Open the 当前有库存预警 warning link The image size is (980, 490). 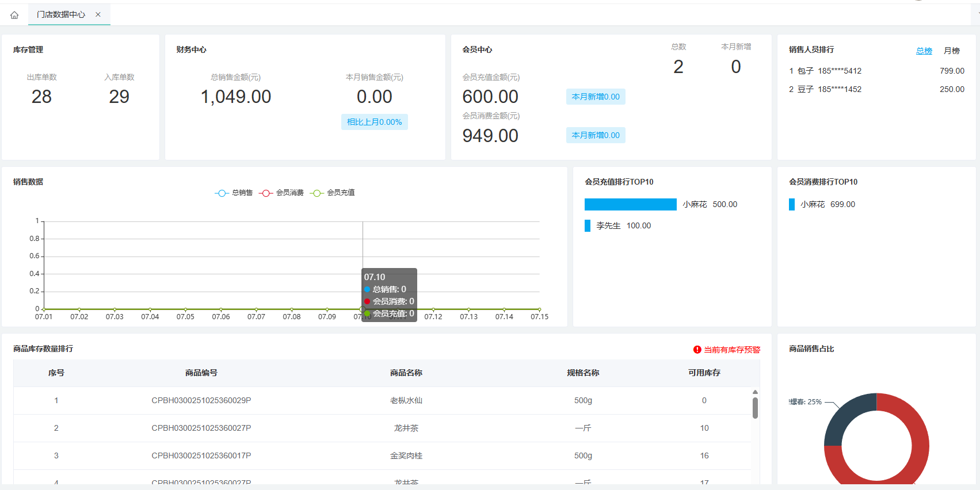[x=732, y=350]
